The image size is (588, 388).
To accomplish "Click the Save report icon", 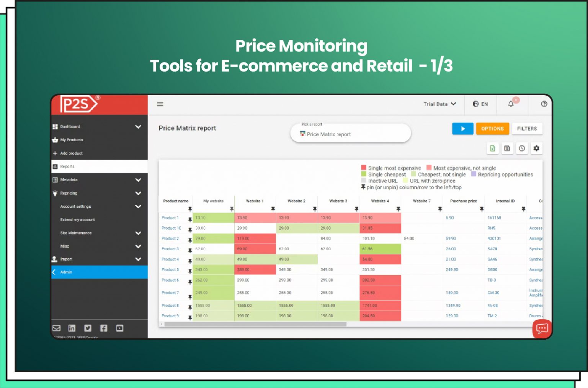I will point(507,148).
